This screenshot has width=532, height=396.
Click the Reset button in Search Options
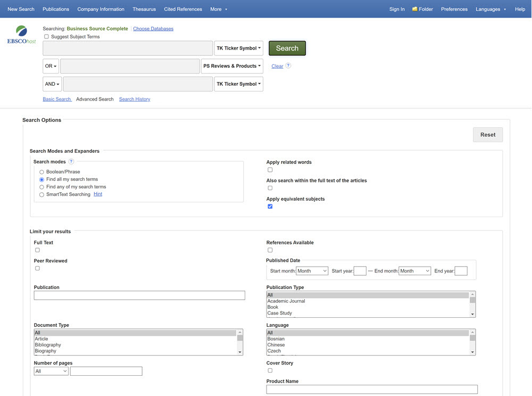(x=487, y=135)
